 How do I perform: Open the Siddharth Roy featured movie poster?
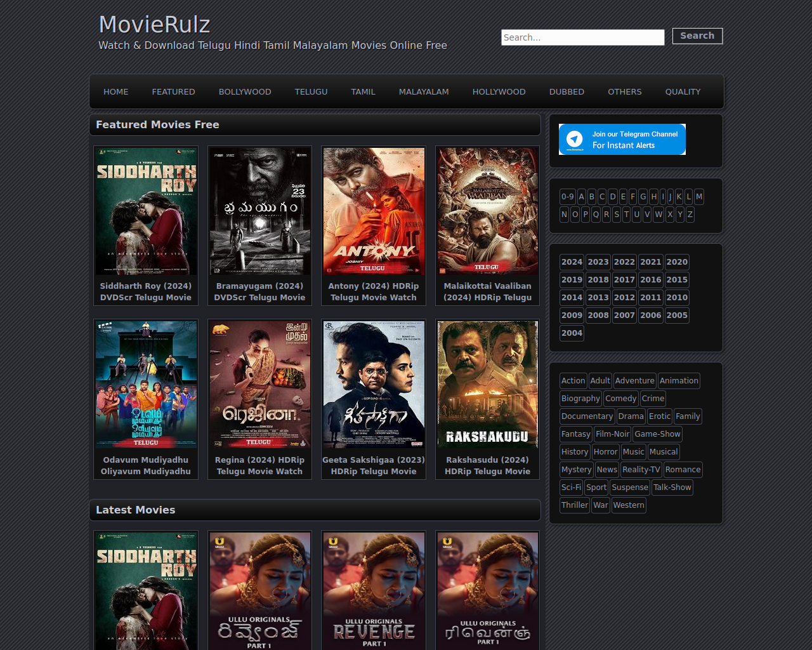tap(146, 211)
